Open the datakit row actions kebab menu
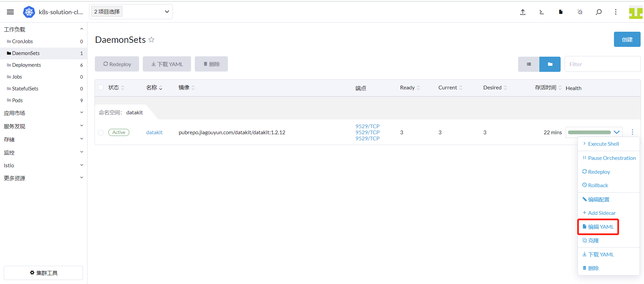 (633, 132)
